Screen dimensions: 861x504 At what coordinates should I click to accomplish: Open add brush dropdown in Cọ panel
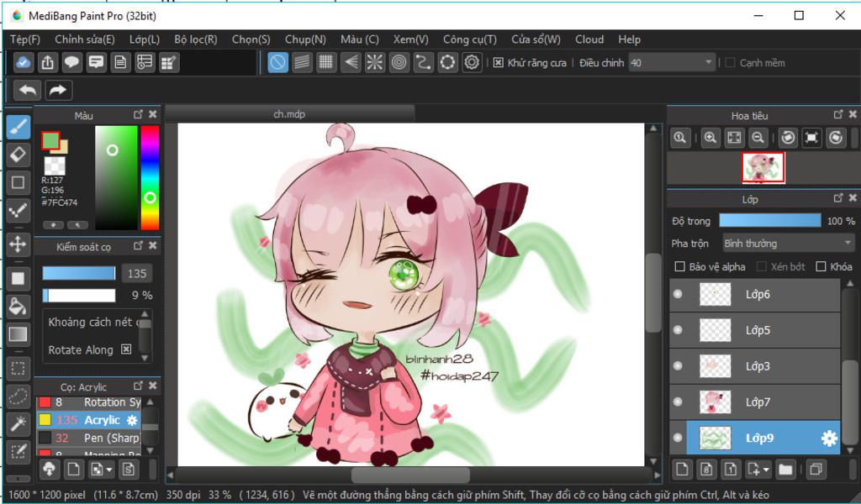pos(101,470)
